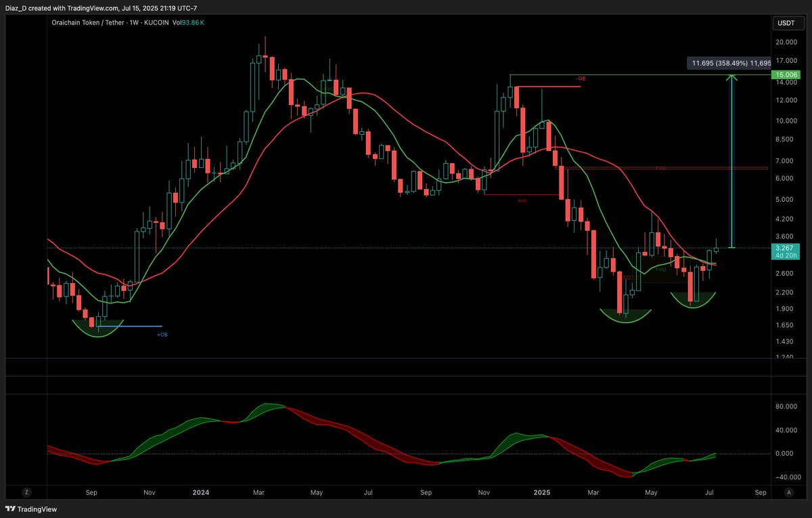Click the 11.695 (358.49%) price target callout
This screenshot has height=518, width=812.
pos(729,62)
